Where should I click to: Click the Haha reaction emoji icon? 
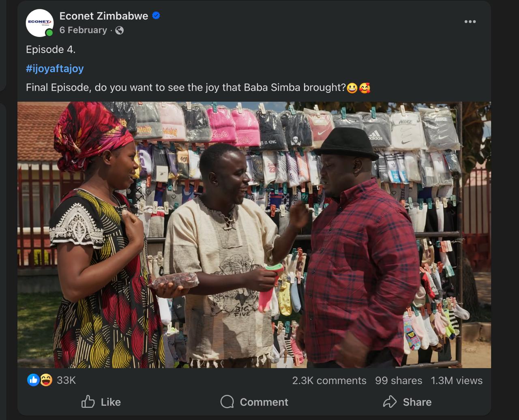(46, 380)
